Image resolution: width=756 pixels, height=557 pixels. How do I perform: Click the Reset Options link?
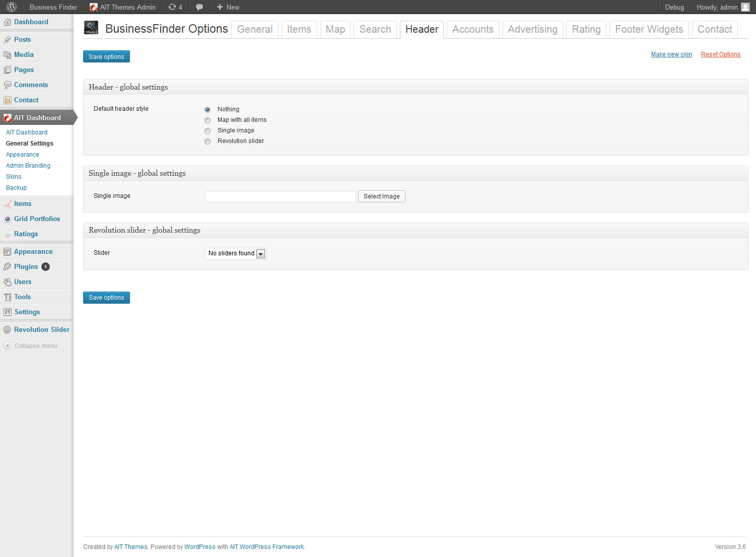point(720,54)
